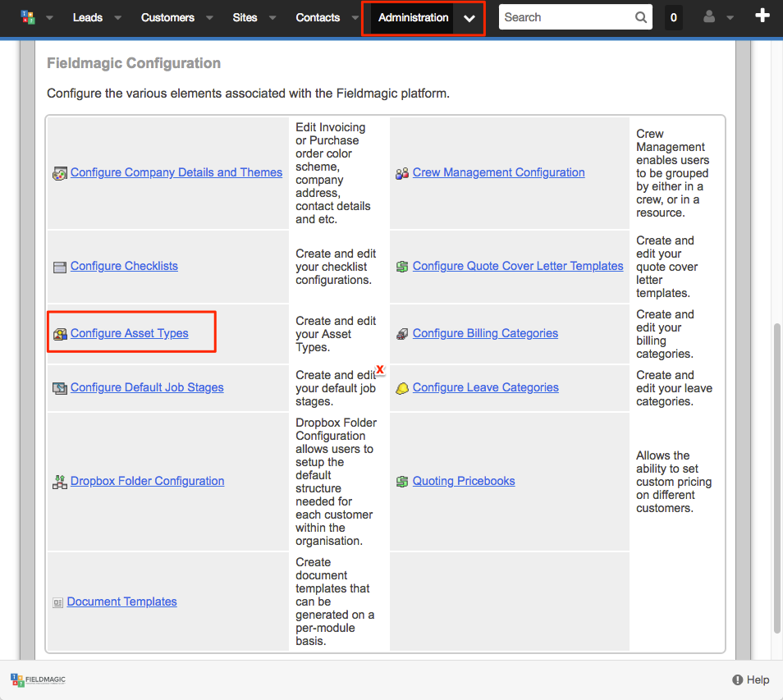Click the Fieldmagic logo in the footer
783x700 pixels.
pyautogui.click(x=38, y=680)
